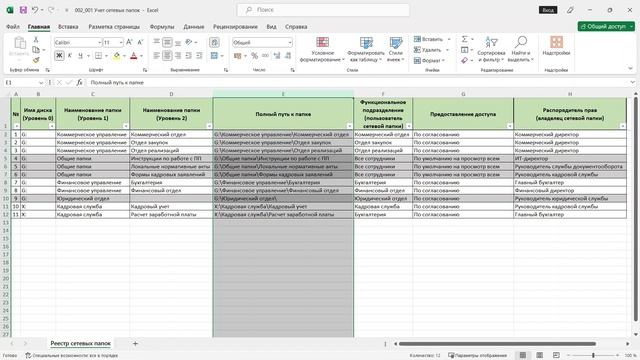Click the Borders icon
640x360 pixels.
(98, 56)
